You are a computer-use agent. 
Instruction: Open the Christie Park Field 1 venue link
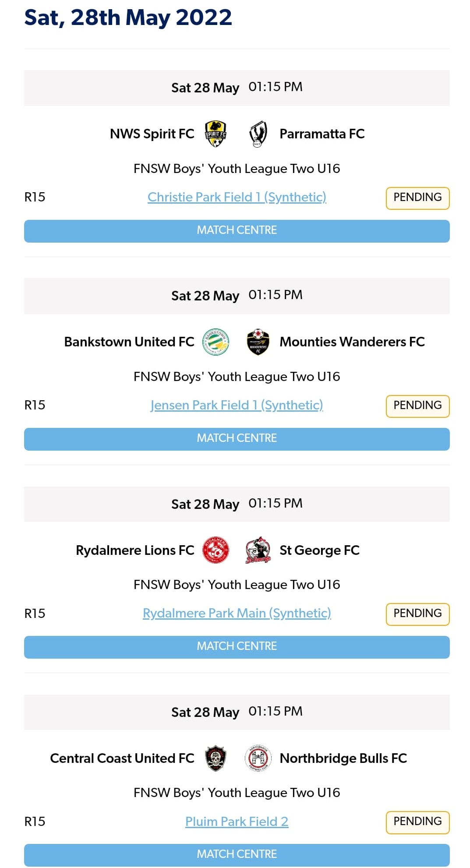click(x=237, y=198)
